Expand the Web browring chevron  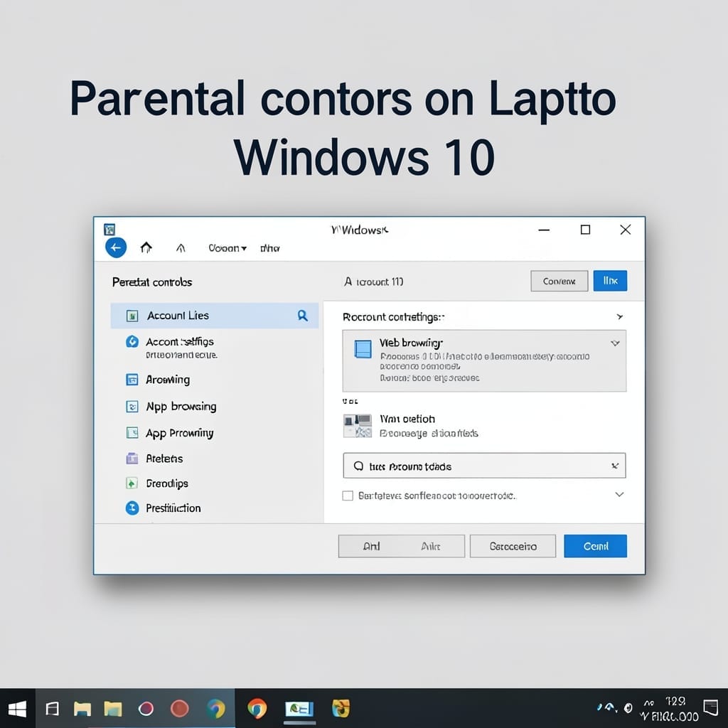(615, 343)
